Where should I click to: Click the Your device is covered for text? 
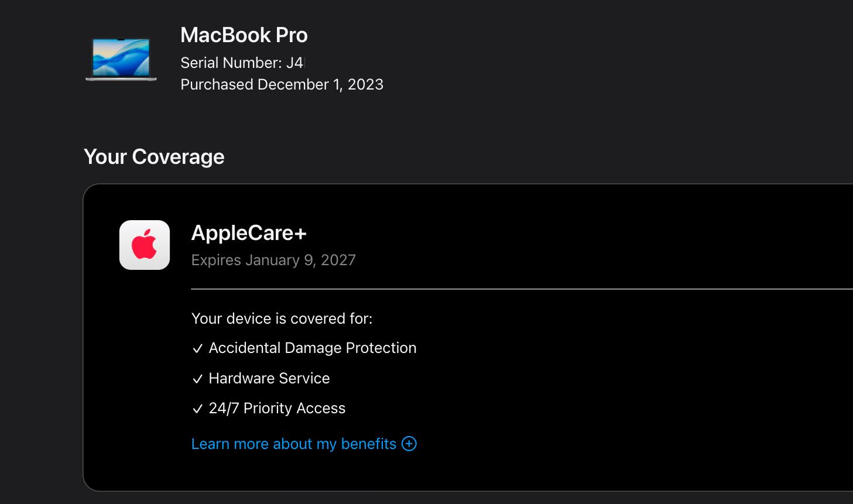282,318
